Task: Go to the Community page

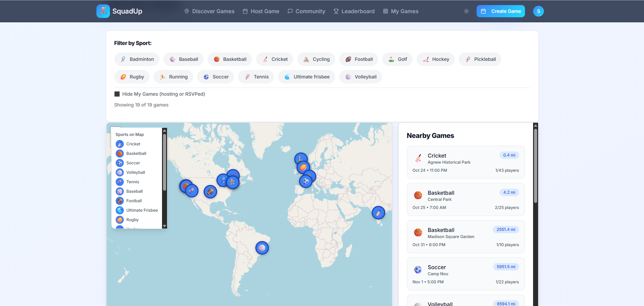Action: (x=306, y=11)
